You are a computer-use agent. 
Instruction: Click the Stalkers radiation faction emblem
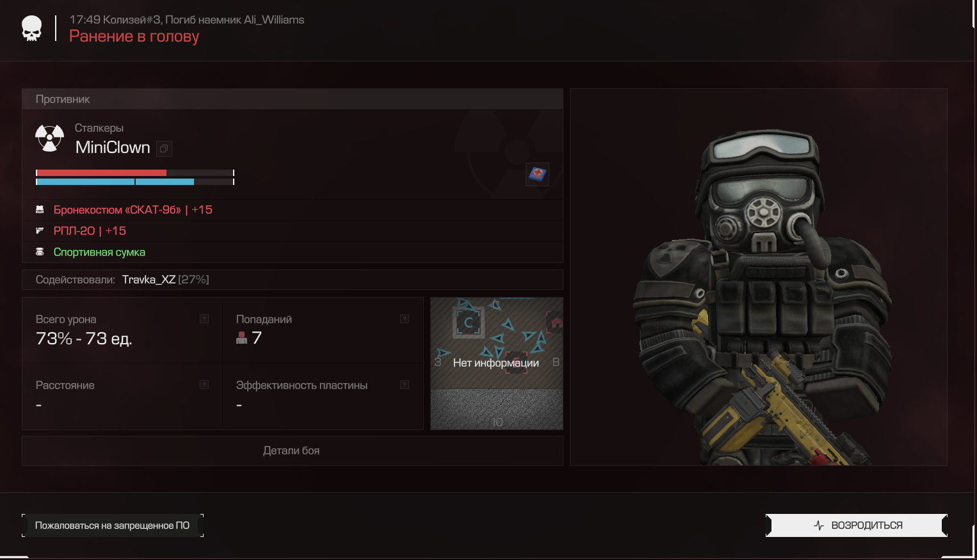(x=49, y=138)
